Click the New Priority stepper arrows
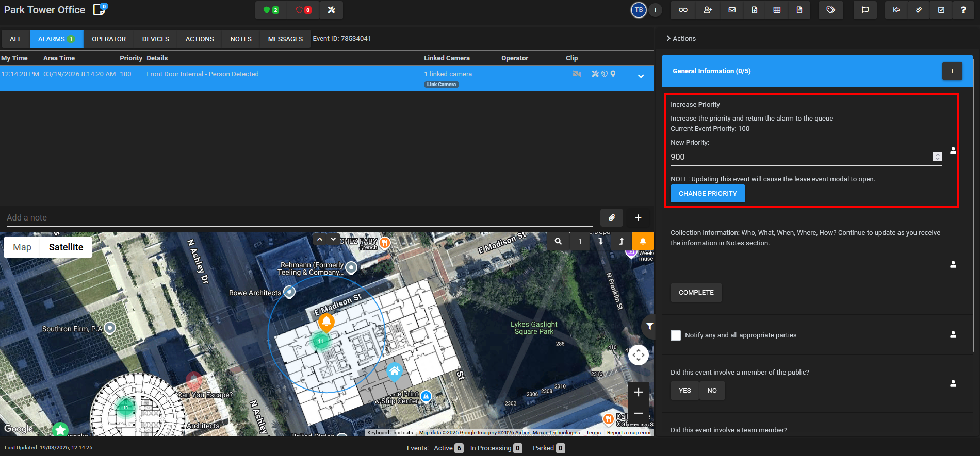980x456 pixels. click(x=937, y=157)
